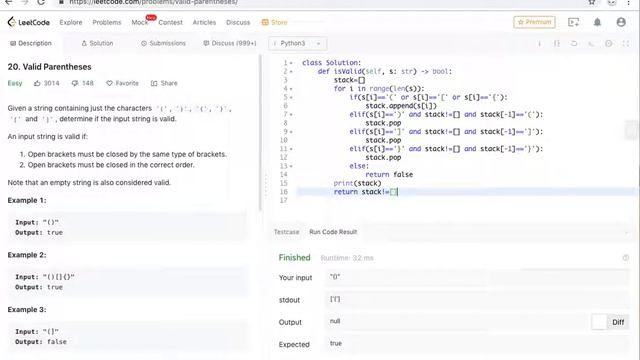
Task: Switch to Run Code Result tab
Action: [x=333, y=232]
